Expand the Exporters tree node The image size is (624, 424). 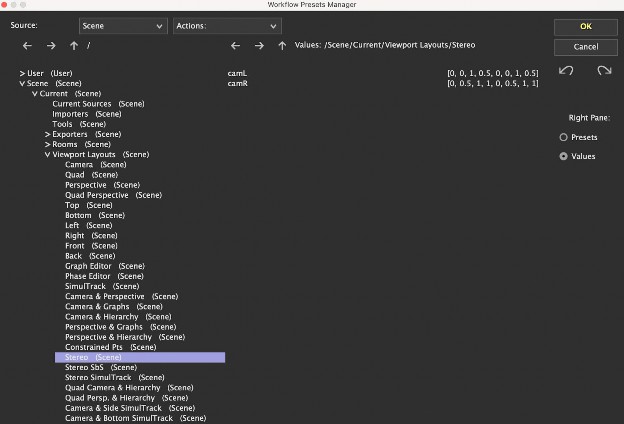click(47, 134)
